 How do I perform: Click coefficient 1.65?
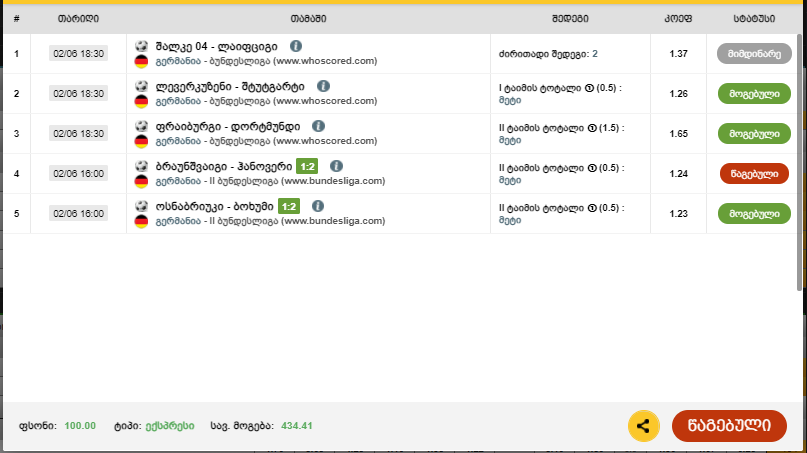(678, 134)
